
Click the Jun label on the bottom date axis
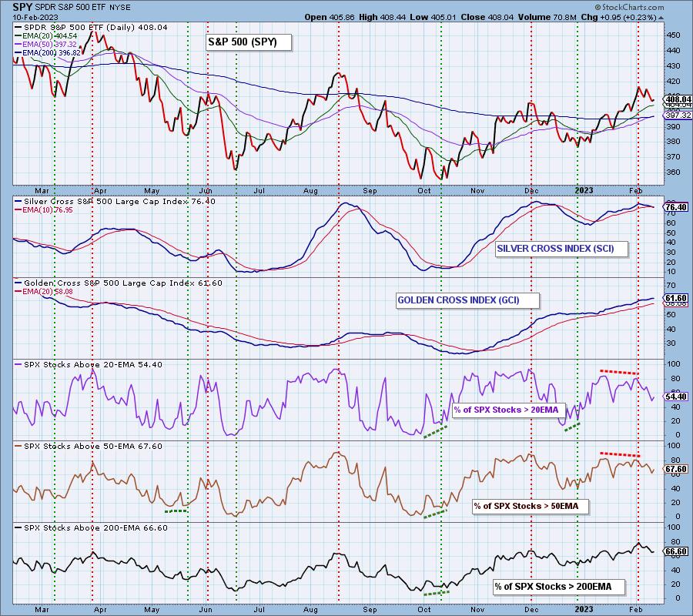coord(205,609)
